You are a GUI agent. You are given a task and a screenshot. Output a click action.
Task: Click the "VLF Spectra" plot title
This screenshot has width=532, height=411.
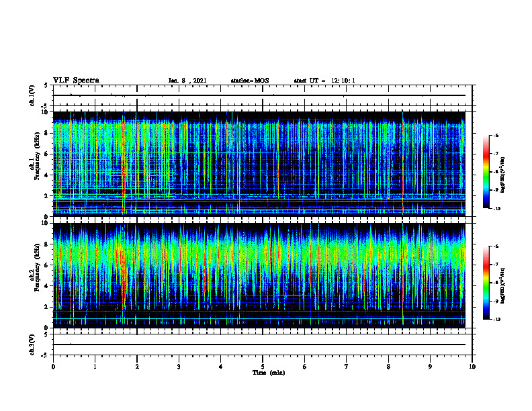[x=76, y=81]
